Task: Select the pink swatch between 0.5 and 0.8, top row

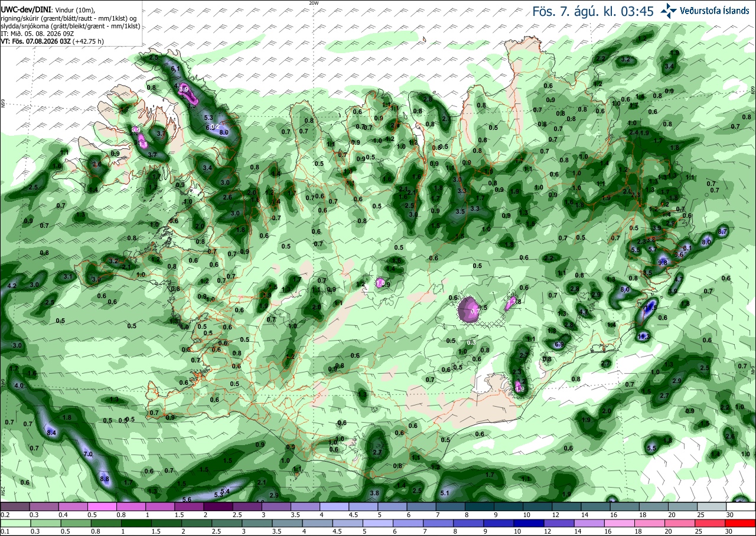Action: [102, 506]
